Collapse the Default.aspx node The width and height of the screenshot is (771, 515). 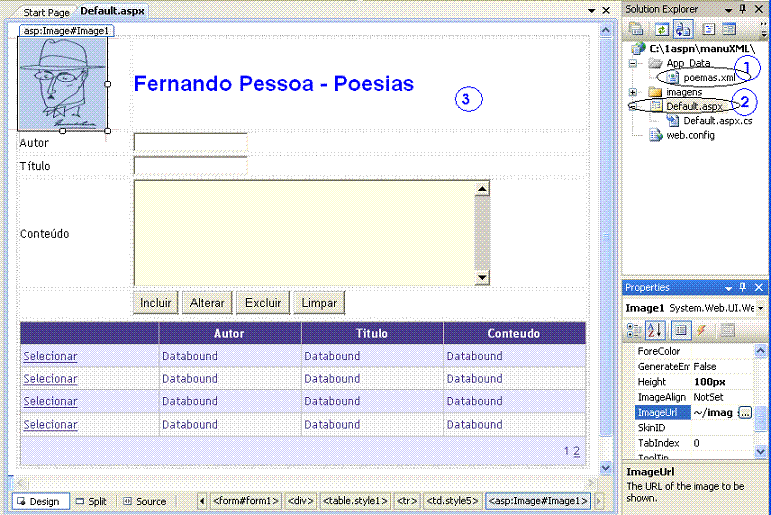pyautogui.click(x=633, y=106)
